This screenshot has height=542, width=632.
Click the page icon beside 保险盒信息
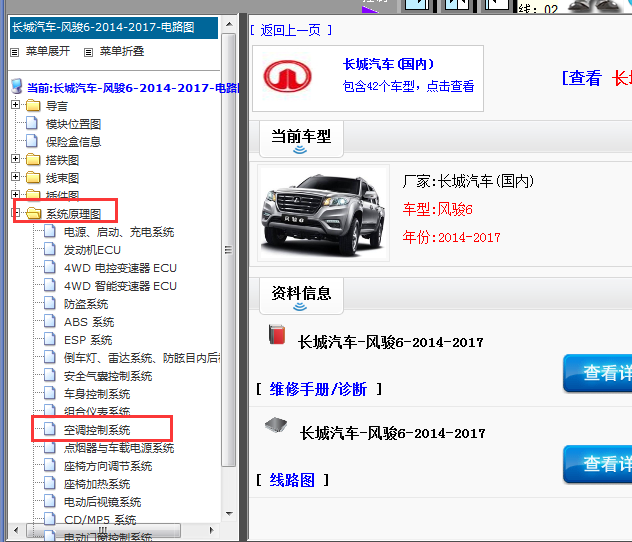point(32,141)
